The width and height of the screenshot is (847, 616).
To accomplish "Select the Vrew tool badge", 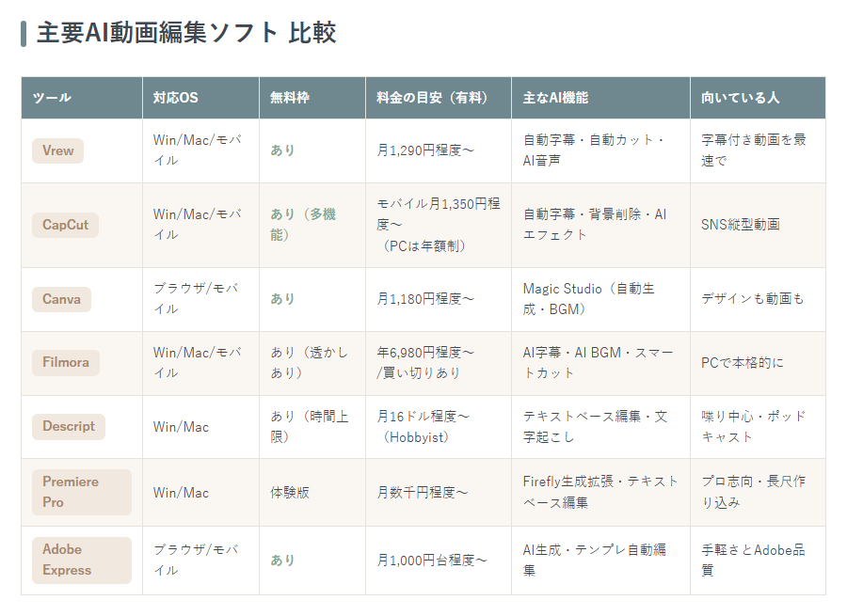I will (x=57, y=150).
